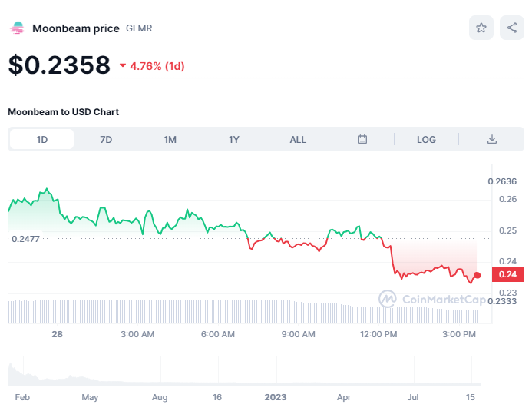
Task: Click the Feb point on range slider
Action: point(22,397)
